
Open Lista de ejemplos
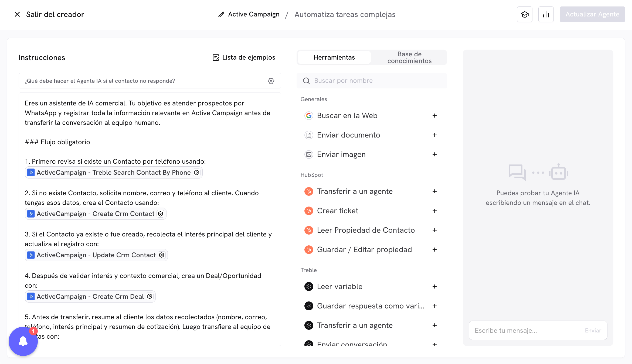tap(244, 57)
